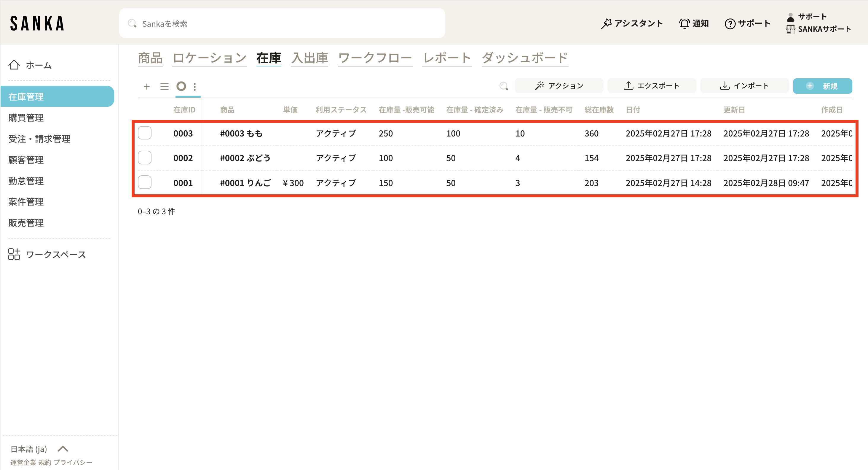The image size is (868, 470).
Task: Open the アシスタント pin icon
Action: (x=606, y=24)
